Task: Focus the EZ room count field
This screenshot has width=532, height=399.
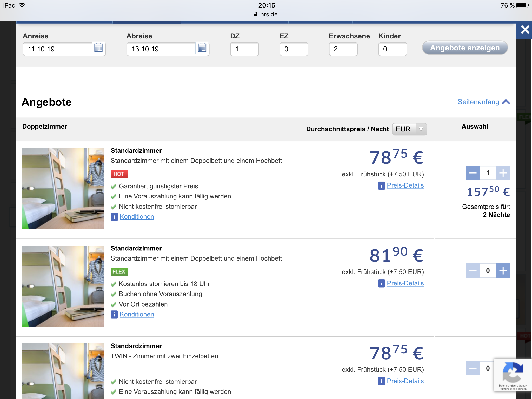Action: pyautogui.click(x=294, y=49)
